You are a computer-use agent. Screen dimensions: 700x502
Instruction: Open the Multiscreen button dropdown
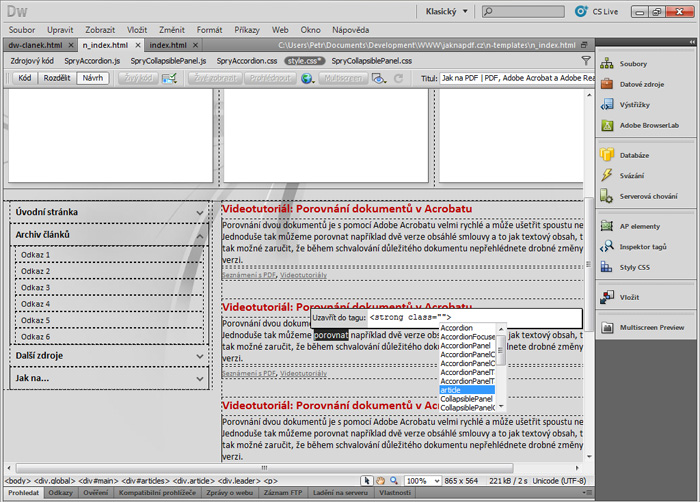[x=343, y=79]
